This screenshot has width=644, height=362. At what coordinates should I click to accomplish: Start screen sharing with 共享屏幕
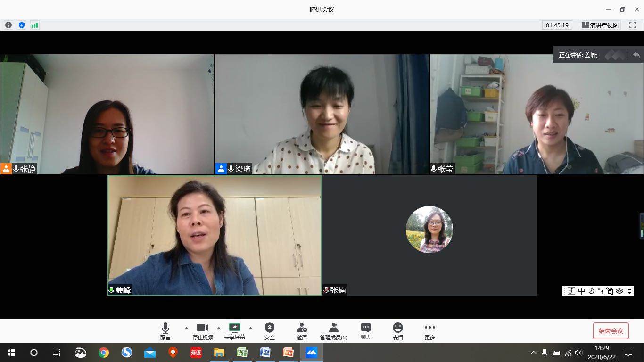pos(235,331)
